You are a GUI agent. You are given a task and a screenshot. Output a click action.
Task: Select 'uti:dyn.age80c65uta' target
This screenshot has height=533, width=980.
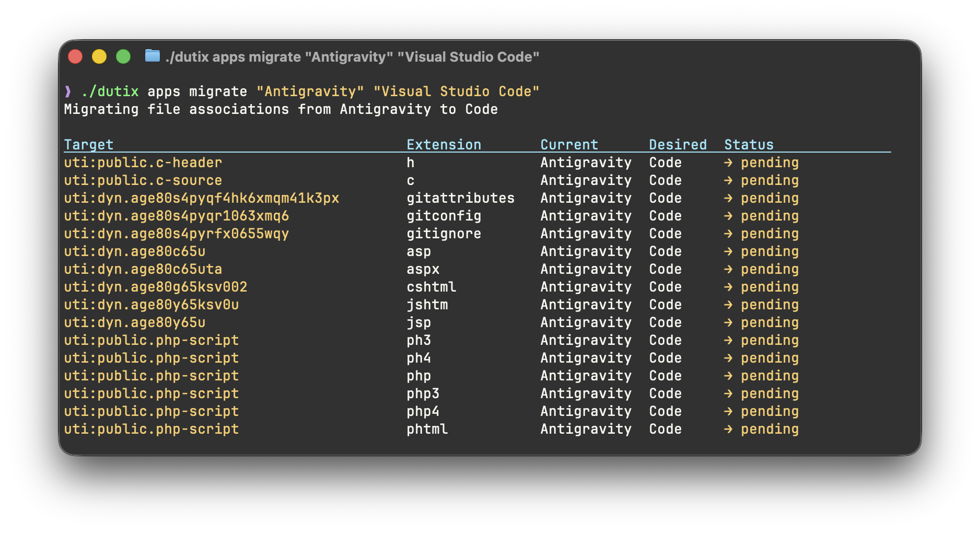click(x=143, y=269)
